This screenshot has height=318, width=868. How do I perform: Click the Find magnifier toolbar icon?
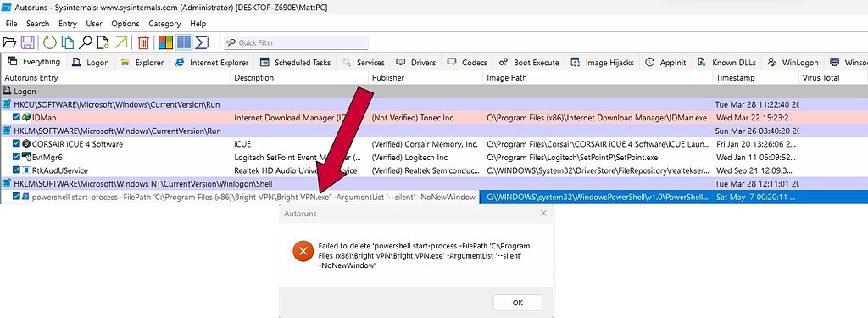[x=86, y=42]
